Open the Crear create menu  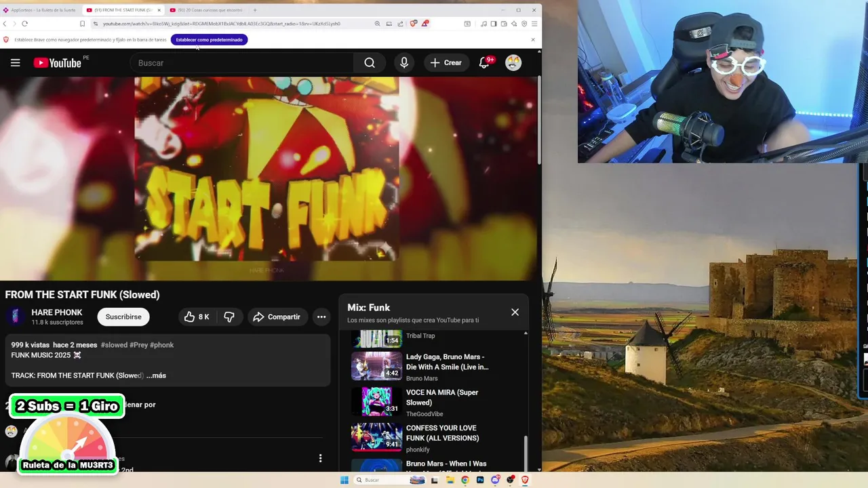(446, 63)
